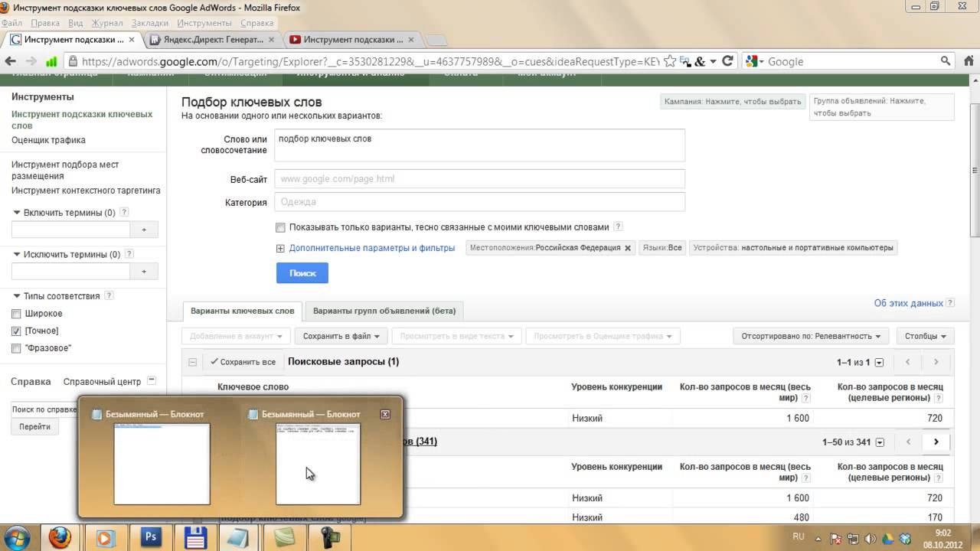Open the Журнал menu
Screen dimensions: 980x551
click(107, 23)
